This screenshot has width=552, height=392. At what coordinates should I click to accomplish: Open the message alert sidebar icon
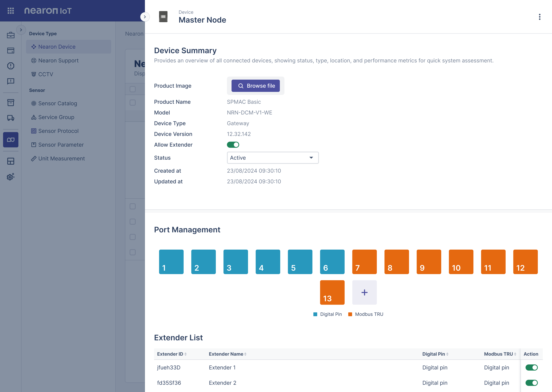coord(11,81)
